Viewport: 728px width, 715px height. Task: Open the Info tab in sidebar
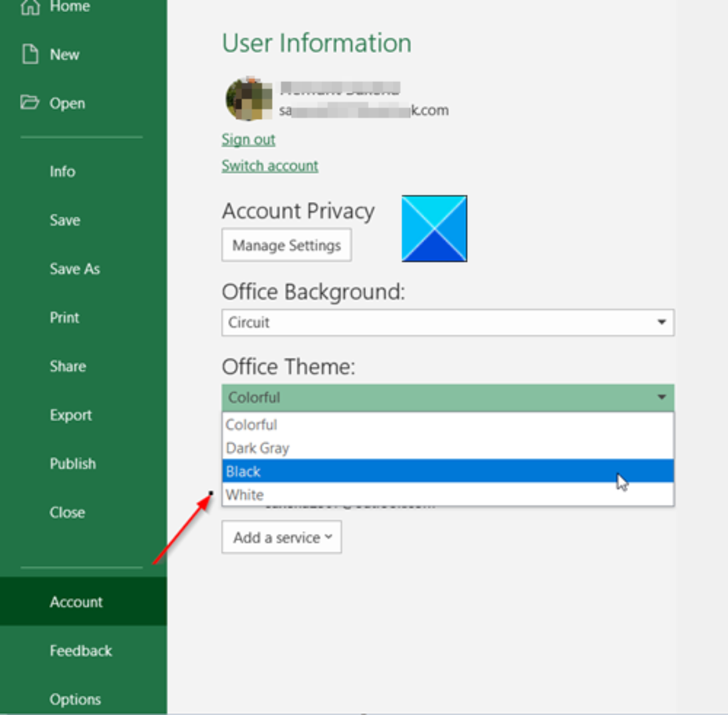(62, 172)
